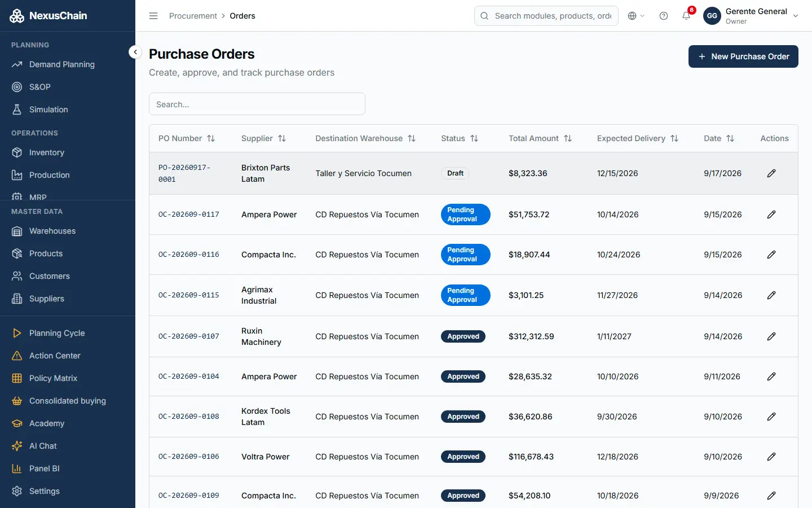The width and height of the screenshot is (812, 508).
Task: Click the amount $116,678.43
Action: coord(531,457)
